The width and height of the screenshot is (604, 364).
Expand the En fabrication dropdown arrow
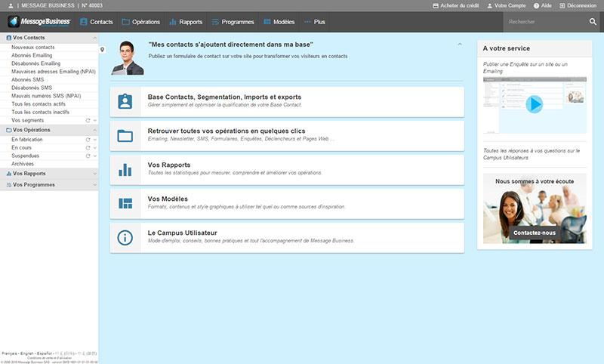(x=95, y=140)
